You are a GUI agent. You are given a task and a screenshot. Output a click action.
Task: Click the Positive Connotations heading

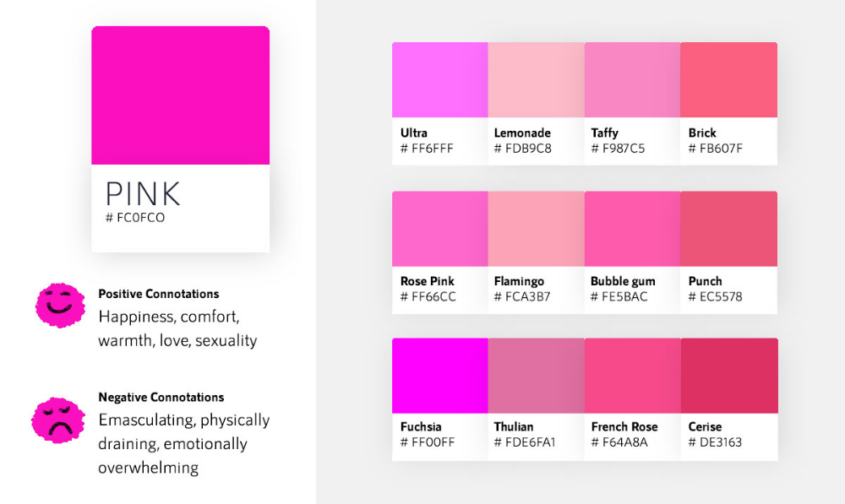[159, 294]
